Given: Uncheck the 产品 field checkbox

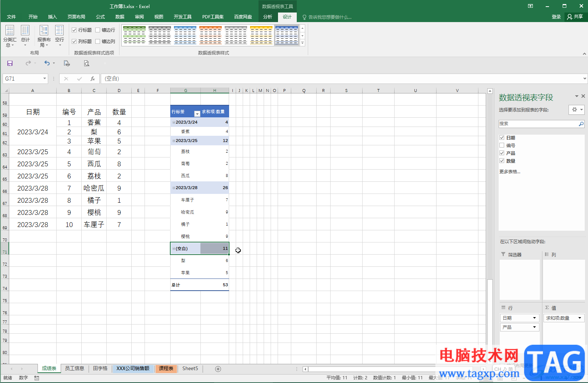Looking at the screenshot, I should (502, 153).
